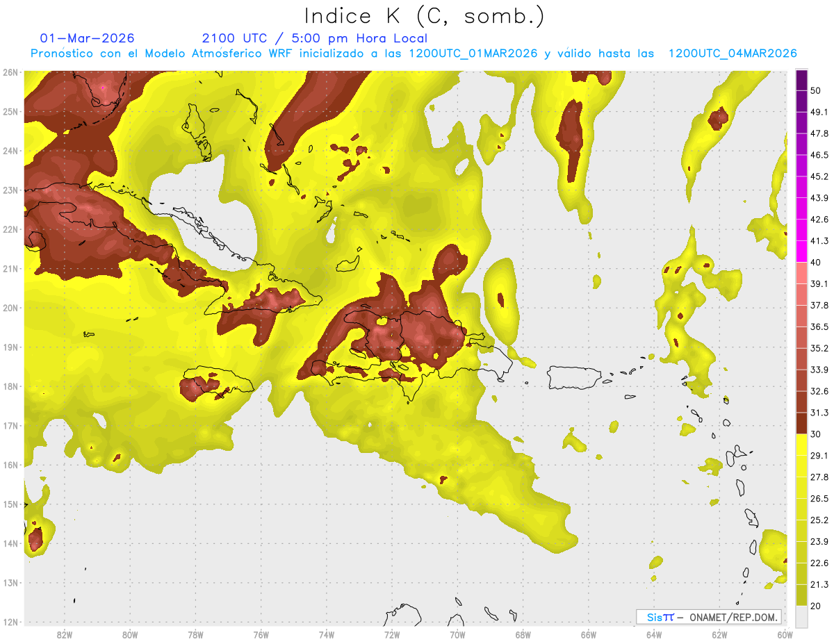
Task: Click the colorbar label '20'
Action: coord(816,606)
